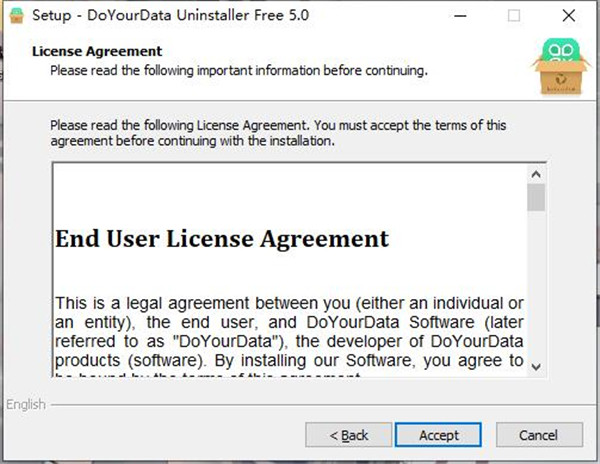
Task: Click the Accept button
Action: (438, 435)
